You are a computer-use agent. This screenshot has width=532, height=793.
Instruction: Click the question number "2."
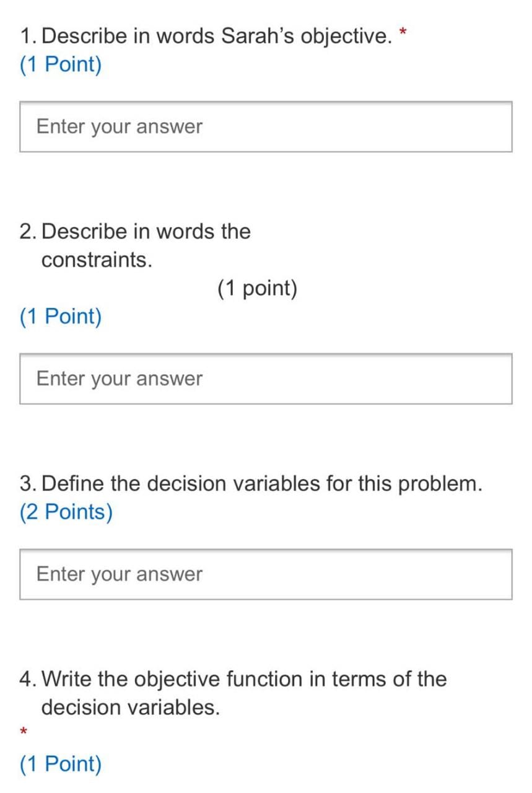(28, 232)
